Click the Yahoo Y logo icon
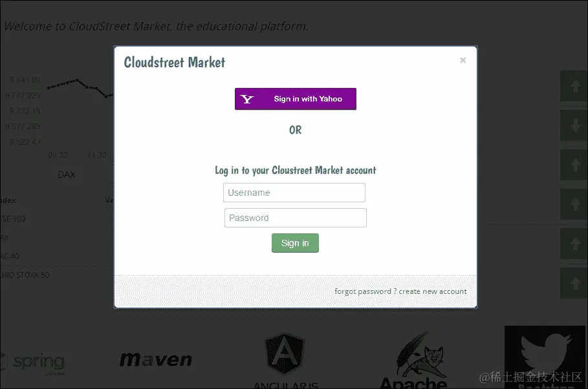The height and width of the screenshot is (389, 588). pyautogui.click(x=247, y=99)
